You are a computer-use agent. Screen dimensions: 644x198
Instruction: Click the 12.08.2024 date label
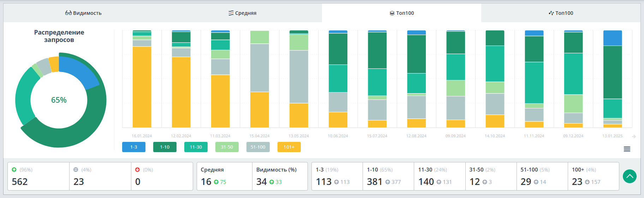click(416, 136)
